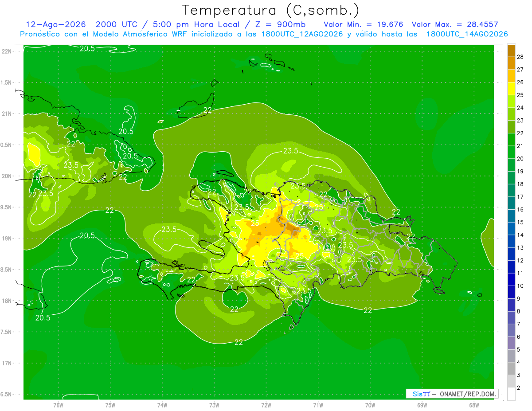Click the 68W longitude axis label
The height and width of the screenshot is (411, 532).
[x=473, y=405]
